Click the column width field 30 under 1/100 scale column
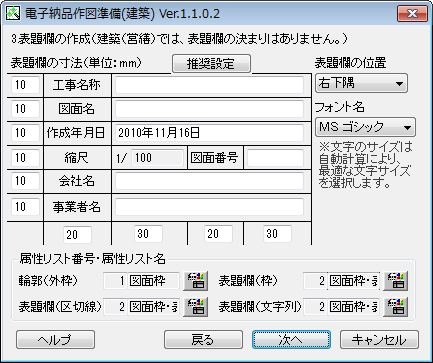This screenshot has height=363, width=433. (x=148, y=234)
